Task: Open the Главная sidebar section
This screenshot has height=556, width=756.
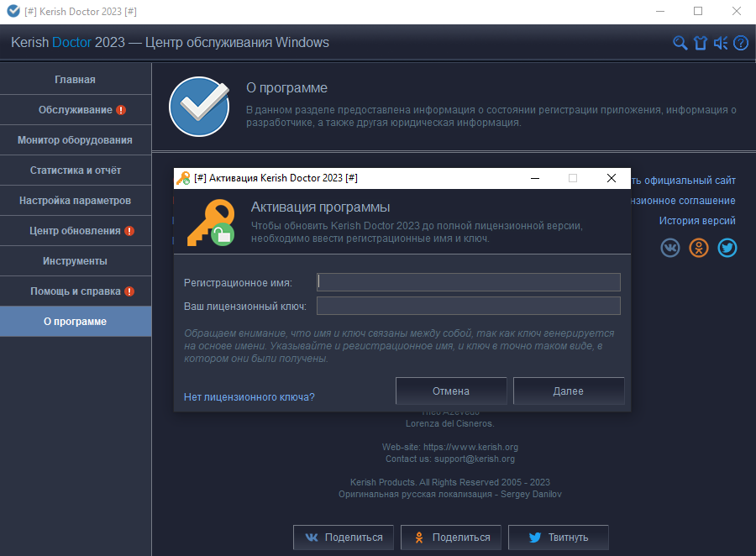Action: click(76, 80)
